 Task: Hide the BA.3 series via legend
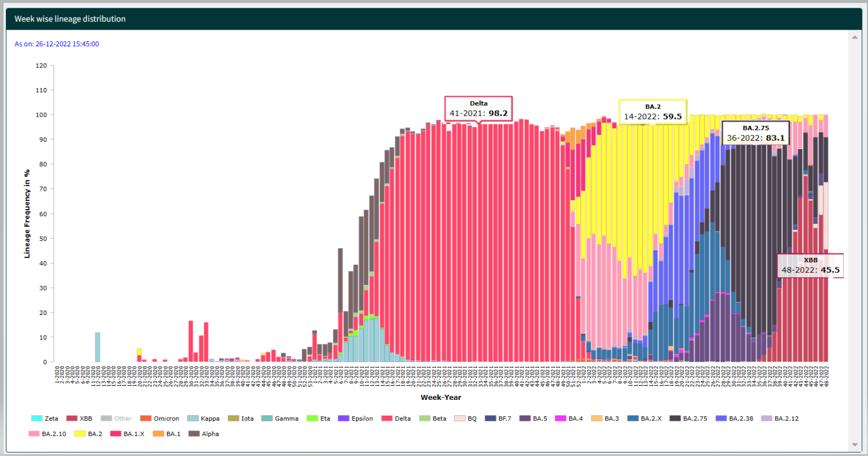point(606,418)
